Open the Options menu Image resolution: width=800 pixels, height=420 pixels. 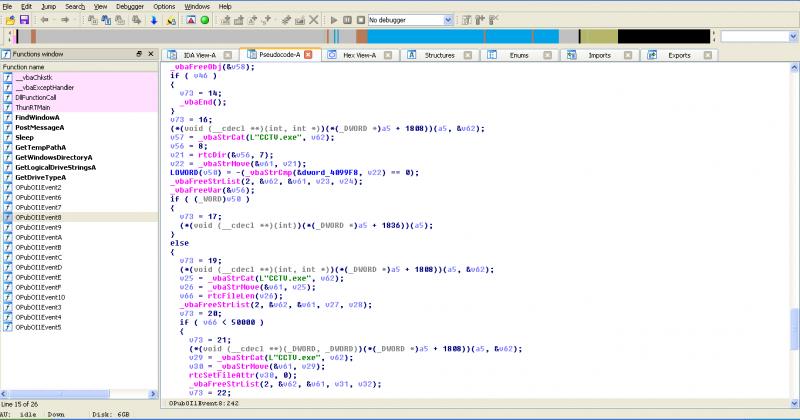click(164, 6)
